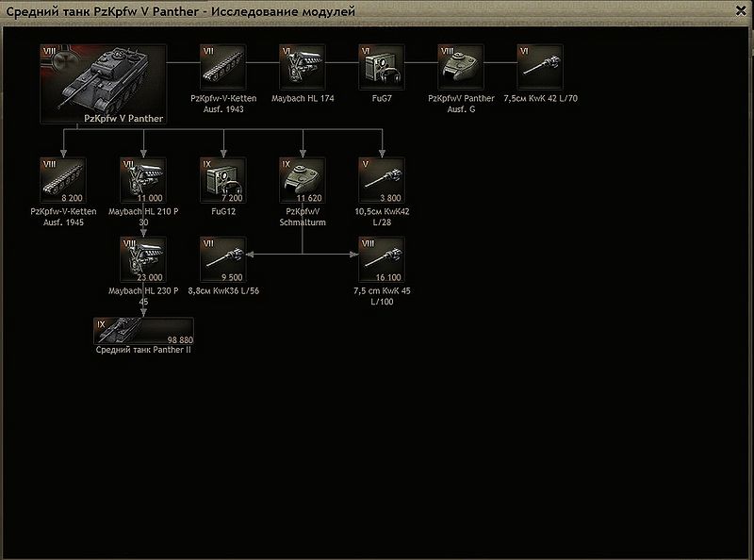Click the 'PzKpfwV Panther Ausf. G' label
Image resolution: width=754 pixels, height=560 pixels.
click(461, 104)
